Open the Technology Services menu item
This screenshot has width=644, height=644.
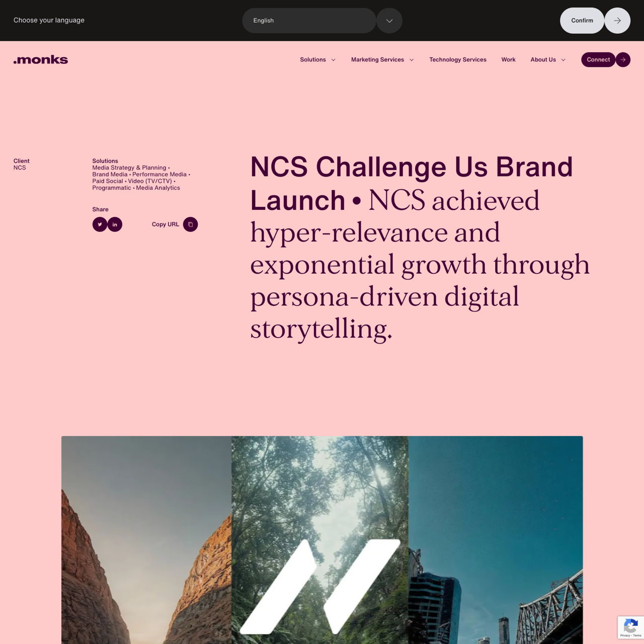coord(458,59)
